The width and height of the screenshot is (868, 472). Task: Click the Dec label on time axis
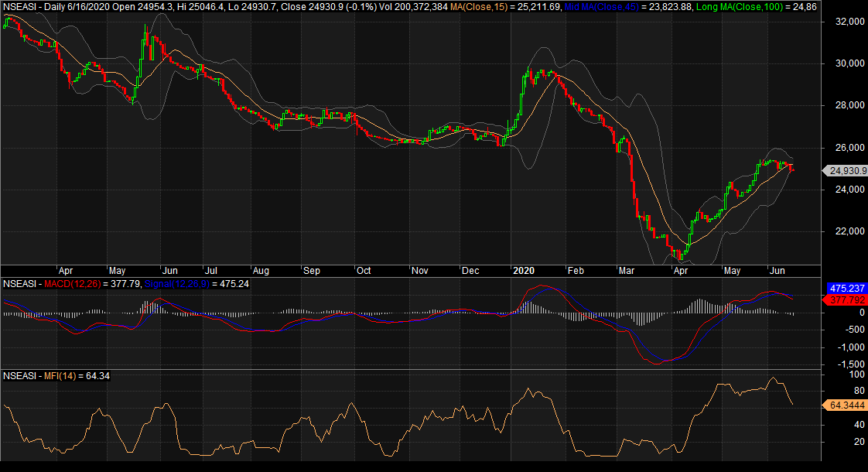(x=470, y=271)
